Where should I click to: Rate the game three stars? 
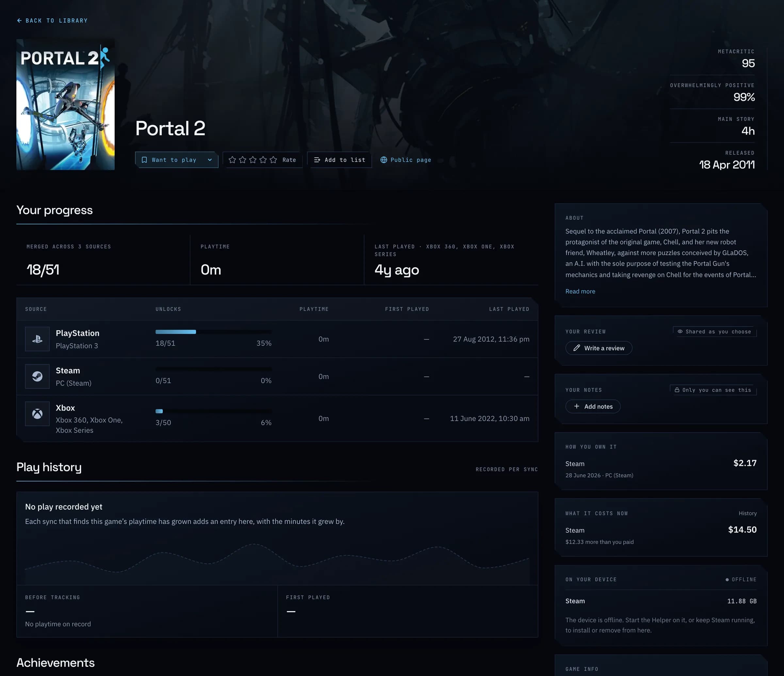(253, 160)
